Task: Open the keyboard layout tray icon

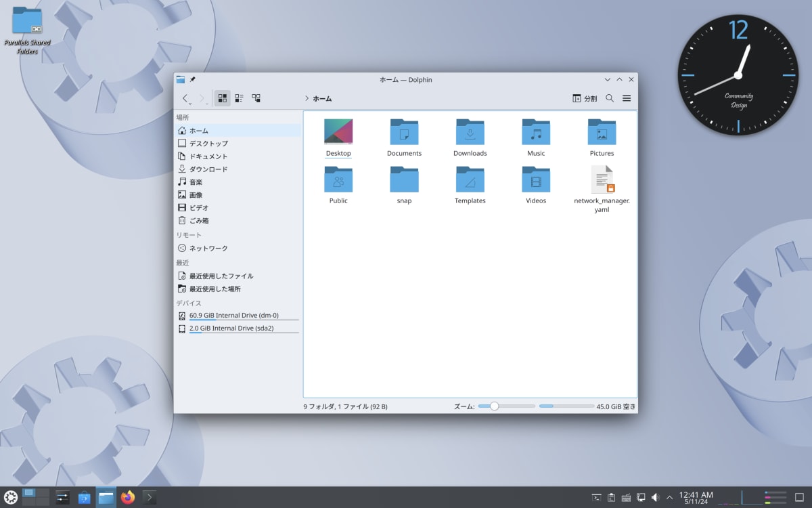Action: click(626, 498)
